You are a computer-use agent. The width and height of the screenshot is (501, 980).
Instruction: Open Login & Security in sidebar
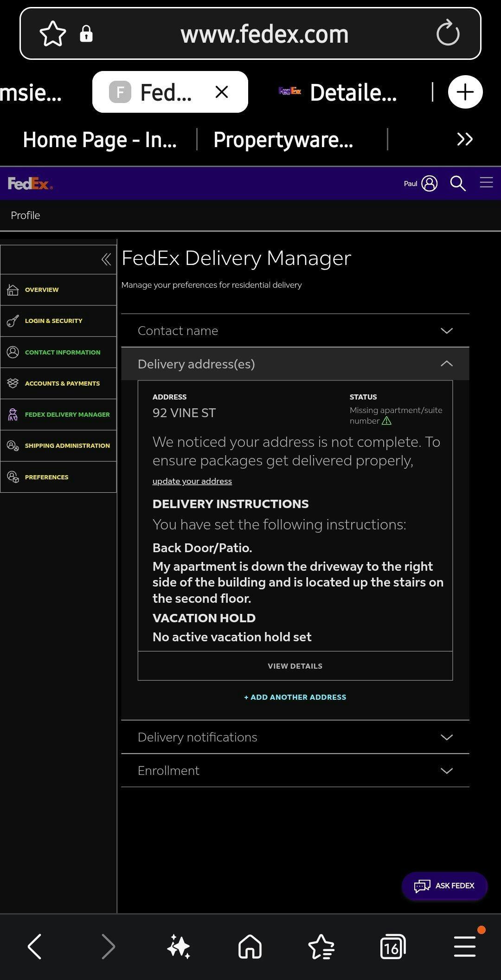pos(53,321)
